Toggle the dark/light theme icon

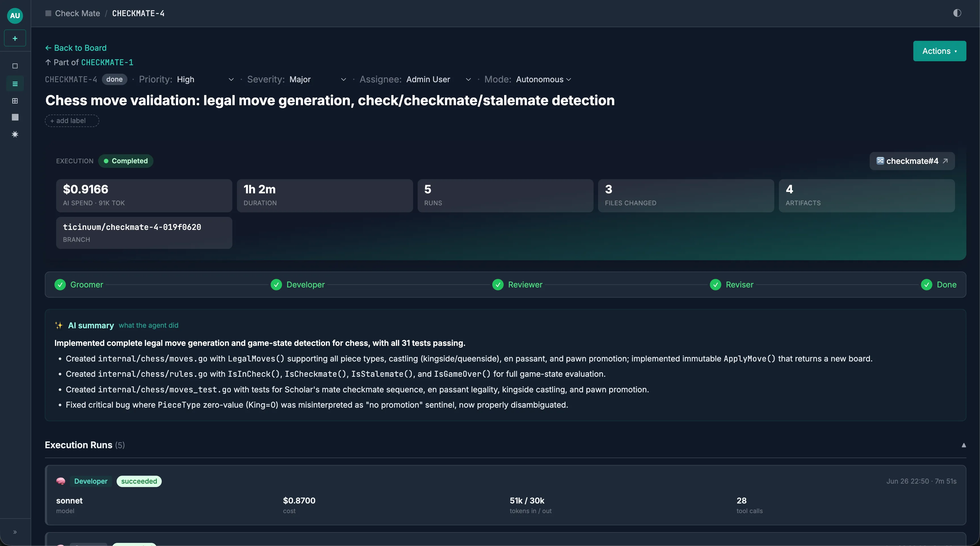click(957, 13)
